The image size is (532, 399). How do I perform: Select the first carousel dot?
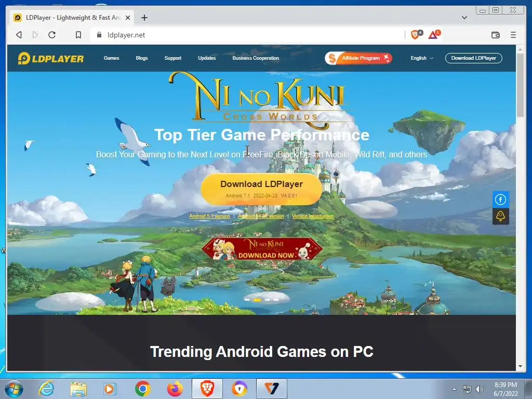(x=247, y=300)
